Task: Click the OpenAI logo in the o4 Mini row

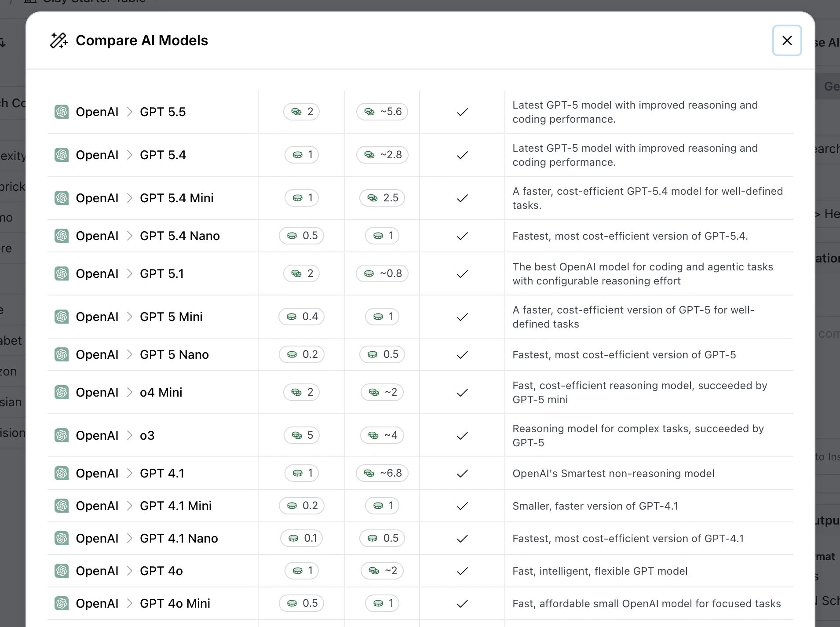Action: pos(62,392)
